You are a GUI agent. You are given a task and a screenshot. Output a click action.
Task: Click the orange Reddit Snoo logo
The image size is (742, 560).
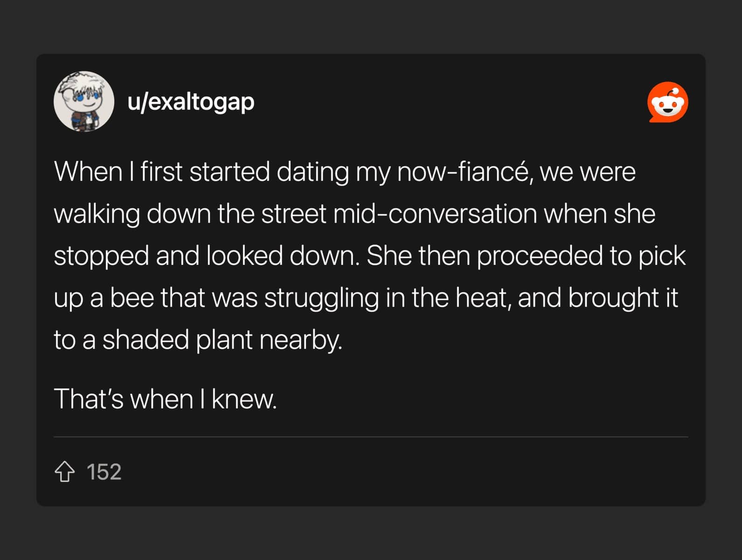coord(669,103)
